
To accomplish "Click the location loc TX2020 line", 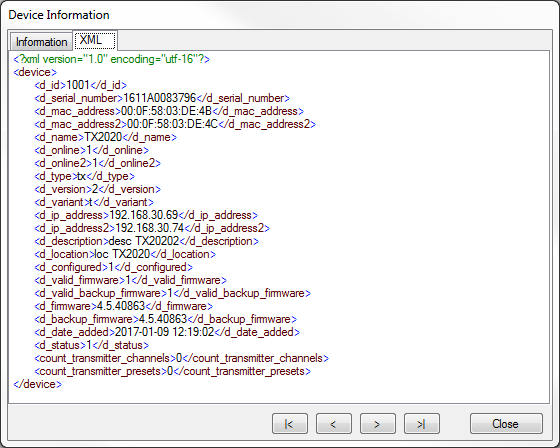I will coord(125,254).
